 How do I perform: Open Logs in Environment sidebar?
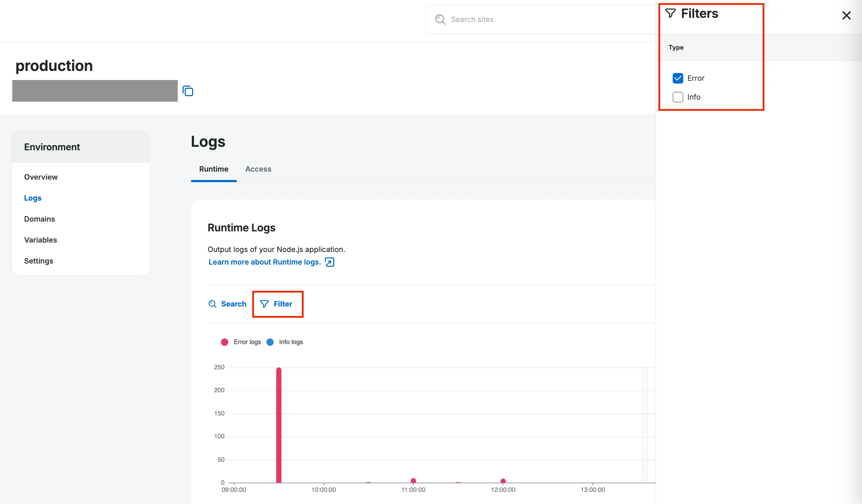coord(33,198)
